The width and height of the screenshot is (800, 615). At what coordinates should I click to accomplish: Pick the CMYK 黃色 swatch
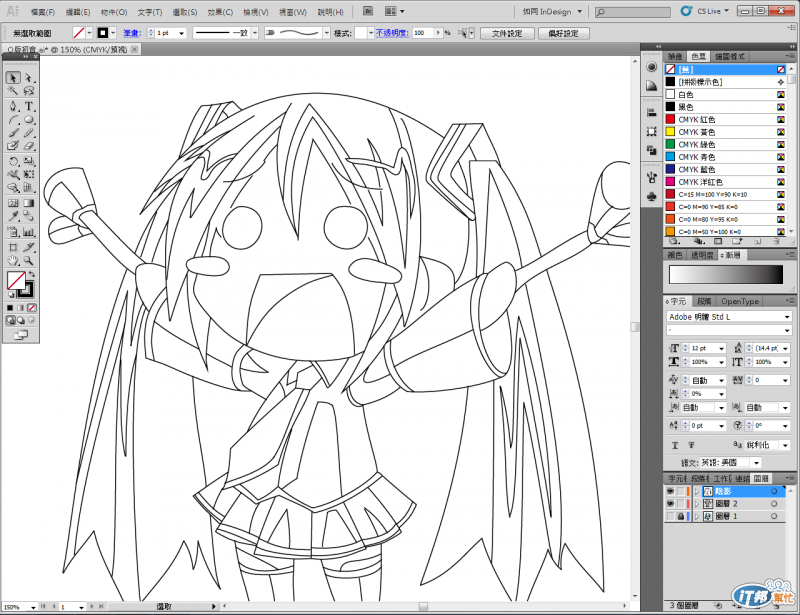[x=724, y=132]
